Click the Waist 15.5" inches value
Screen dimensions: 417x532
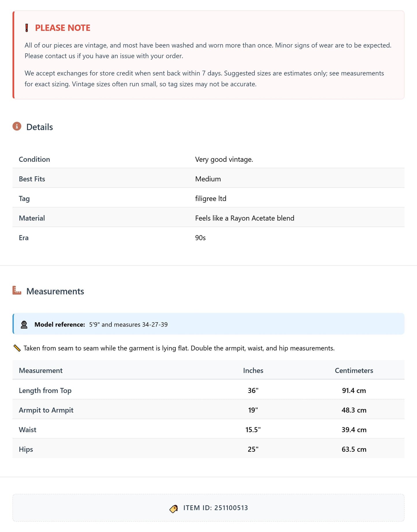point(253,430)
